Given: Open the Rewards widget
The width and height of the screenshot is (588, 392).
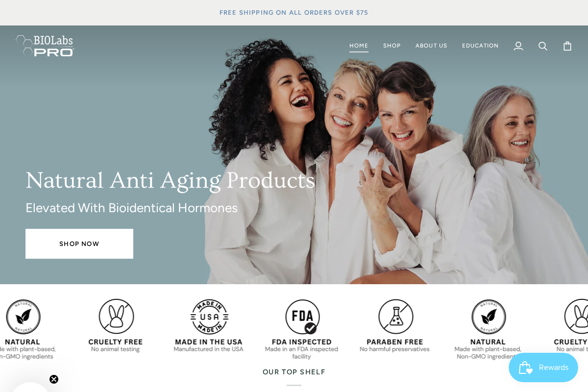Looking at the screenshot, I should click(543, 367).
